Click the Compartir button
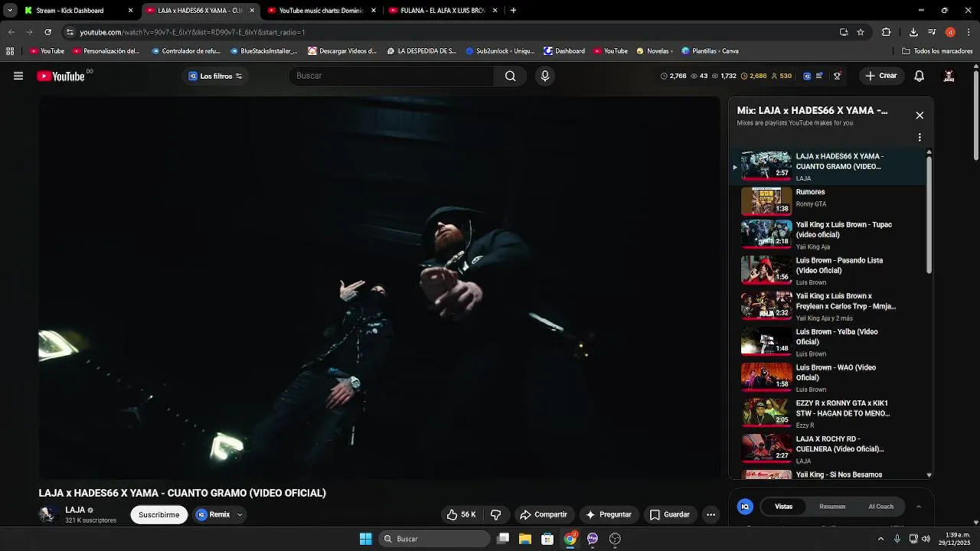The width and height of the screenshot is (980, 551). (x=544, y=515)
